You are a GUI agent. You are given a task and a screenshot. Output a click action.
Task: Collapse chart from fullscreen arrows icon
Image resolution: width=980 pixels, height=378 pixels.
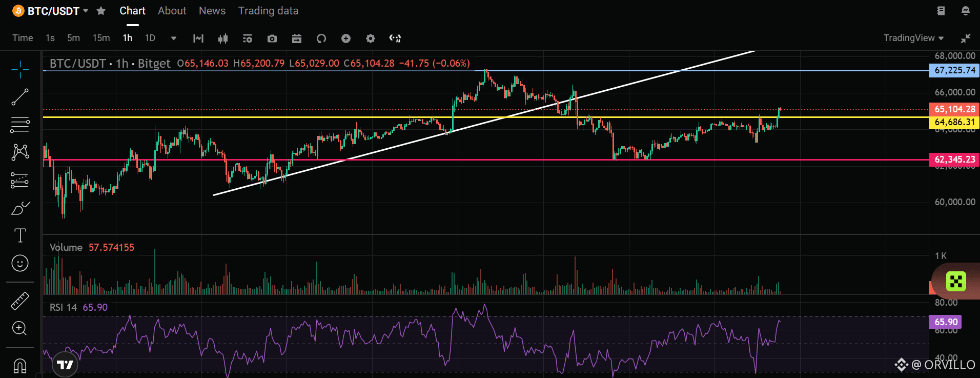click(x=966, y=38)
